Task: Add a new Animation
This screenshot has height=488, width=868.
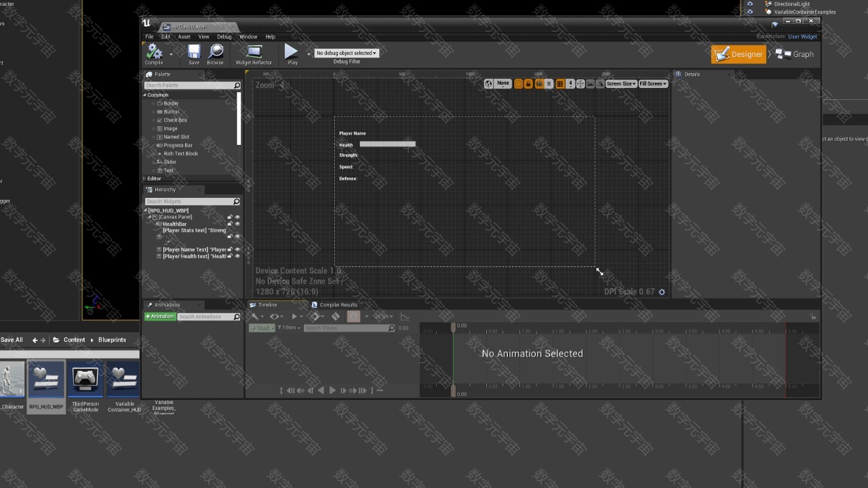Action: [x=160, y=317]
